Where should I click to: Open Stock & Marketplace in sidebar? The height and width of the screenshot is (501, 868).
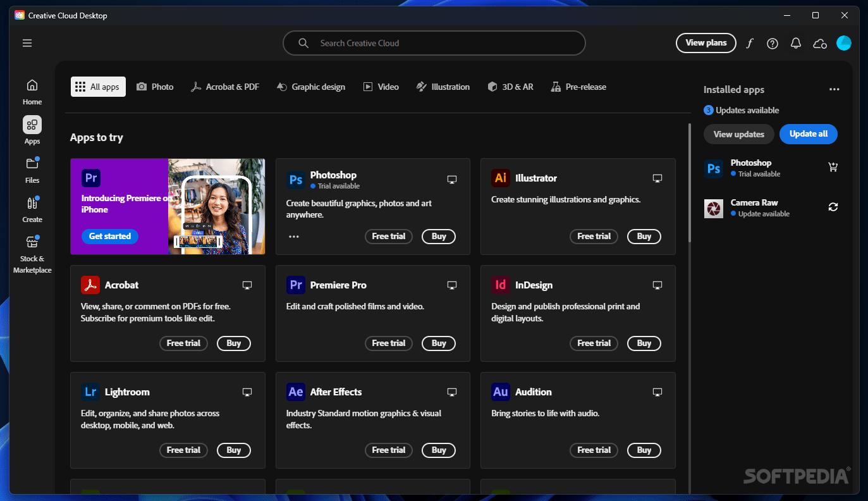tap(32, 254)
